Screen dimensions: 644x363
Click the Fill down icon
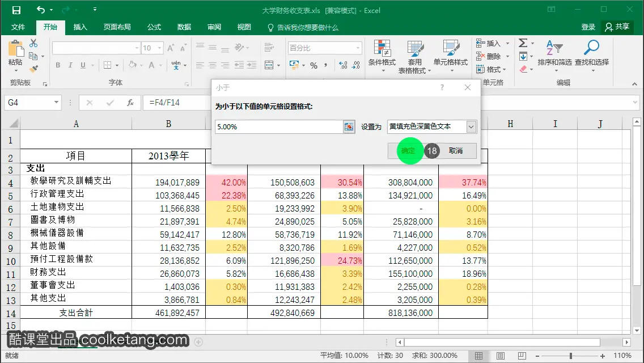click(x=523, y=56)
